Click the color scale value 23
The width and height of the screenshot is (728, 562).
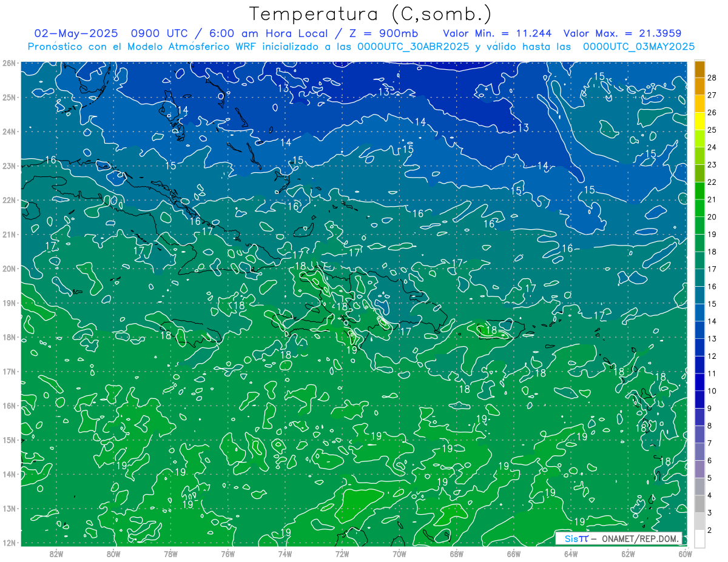point(712,165)
